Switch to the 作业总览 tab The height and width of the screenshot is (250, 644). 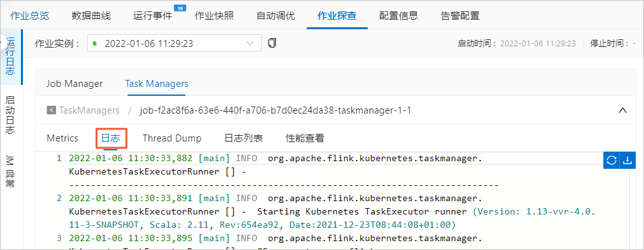[30, 16]
